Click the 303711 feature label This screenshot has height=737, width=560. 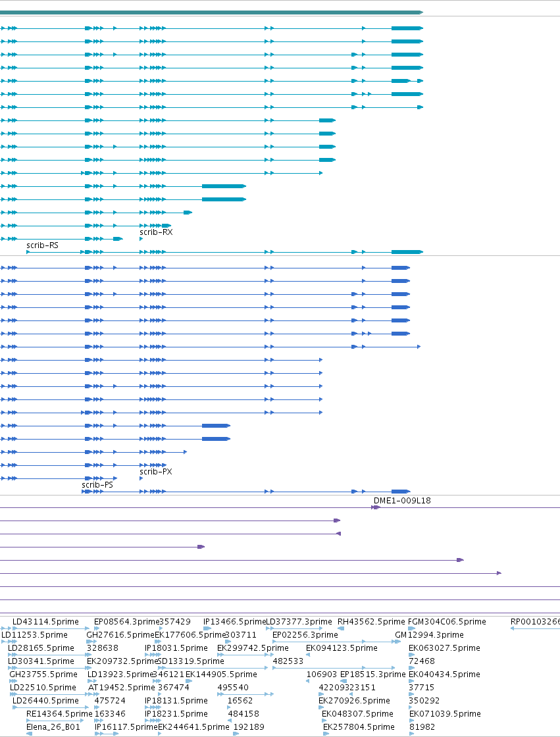(242, 635)
